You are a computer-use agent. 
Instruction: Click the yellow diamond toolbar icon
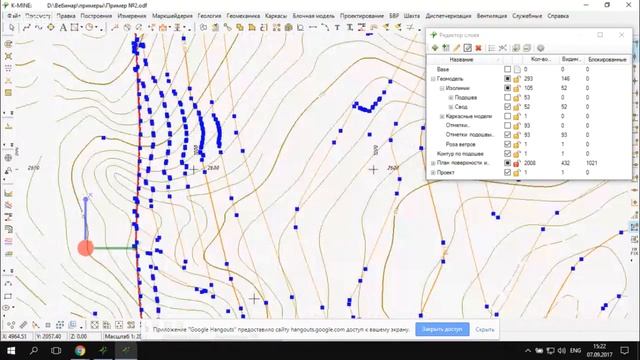tap(51, 27)
